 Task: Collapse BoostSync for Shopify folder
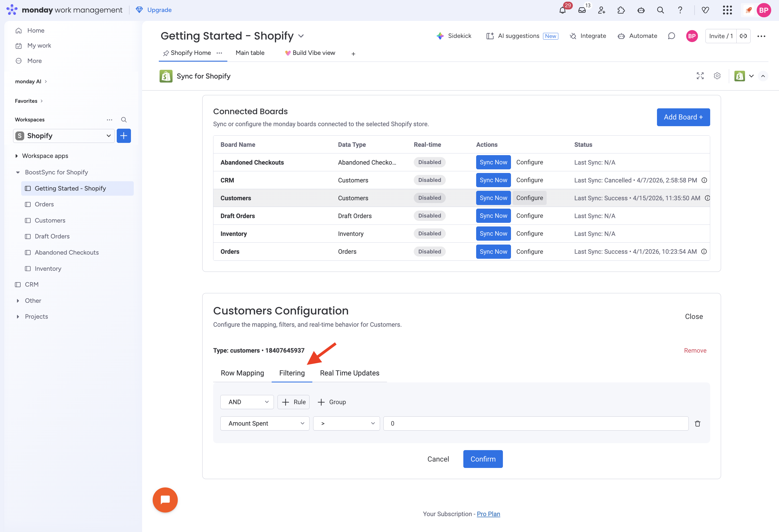point(18,172)
